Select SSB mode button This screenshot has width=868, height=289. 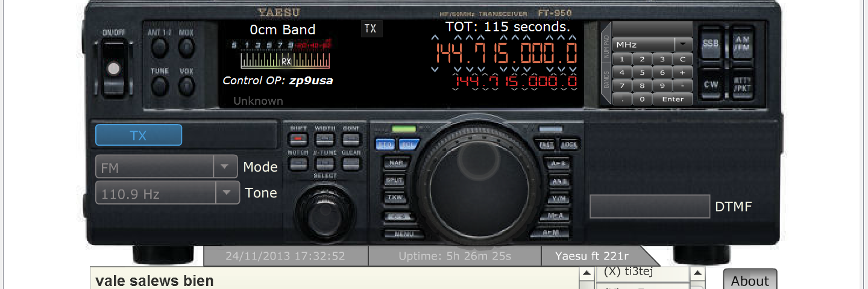pos(711,45)
